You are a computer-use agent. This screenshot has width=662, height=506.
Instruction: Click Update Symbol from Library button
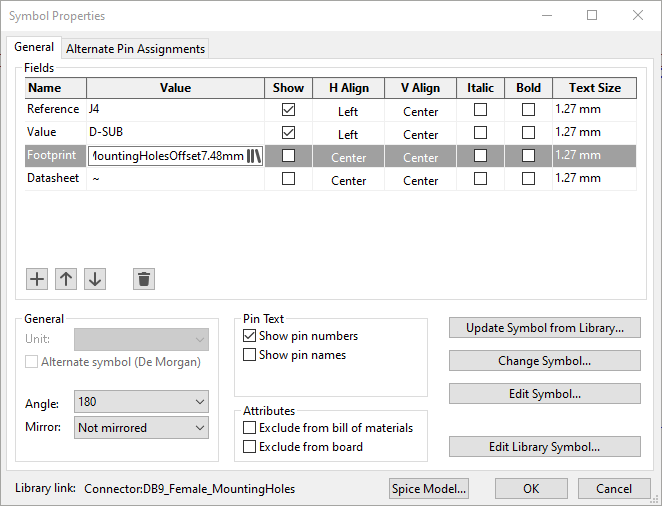[x=545, y=328]
